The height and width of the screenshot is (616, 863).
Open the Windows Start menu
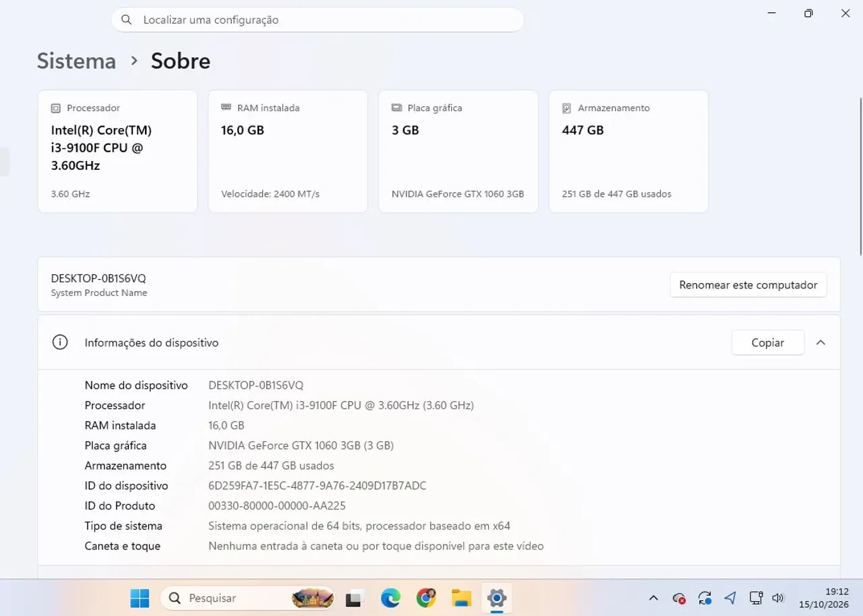(140, 598)
